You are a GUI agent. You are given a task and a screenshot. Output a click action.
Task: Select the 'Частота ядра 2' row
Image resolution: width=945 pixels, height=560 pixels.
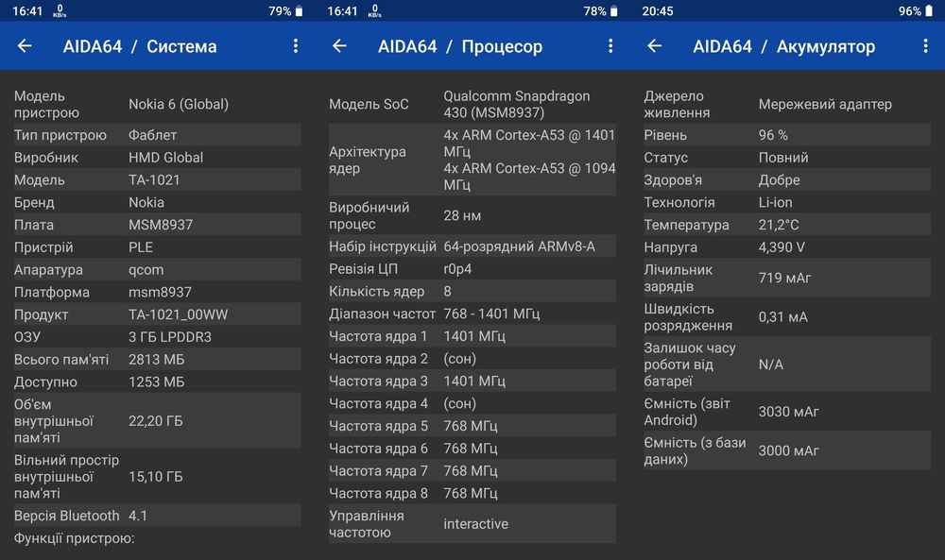click(x=472, y=358)
